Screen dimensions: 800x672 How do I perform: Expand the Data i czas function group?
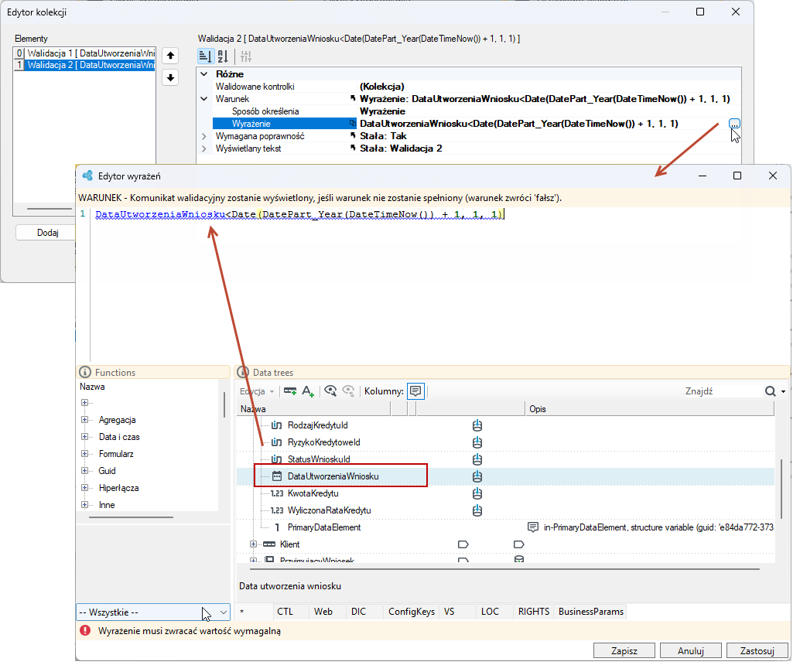[x=84, y=437]
